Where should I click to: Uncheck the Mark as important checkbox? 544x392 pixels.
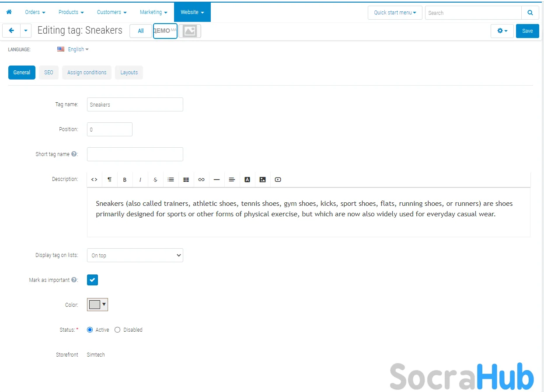(x=92, y=280)
